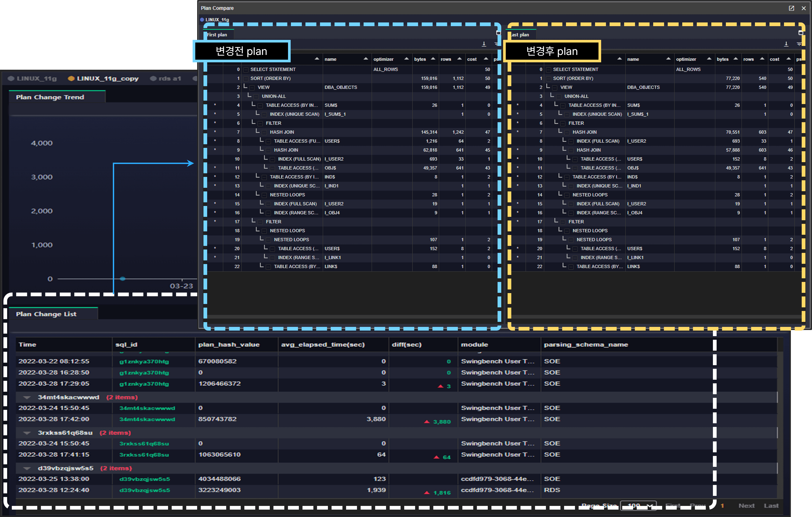Collapse the 34mt4skacwwwd group
Image resolution: width=812 pixels, height=517 pixels.
pos(27,397)
